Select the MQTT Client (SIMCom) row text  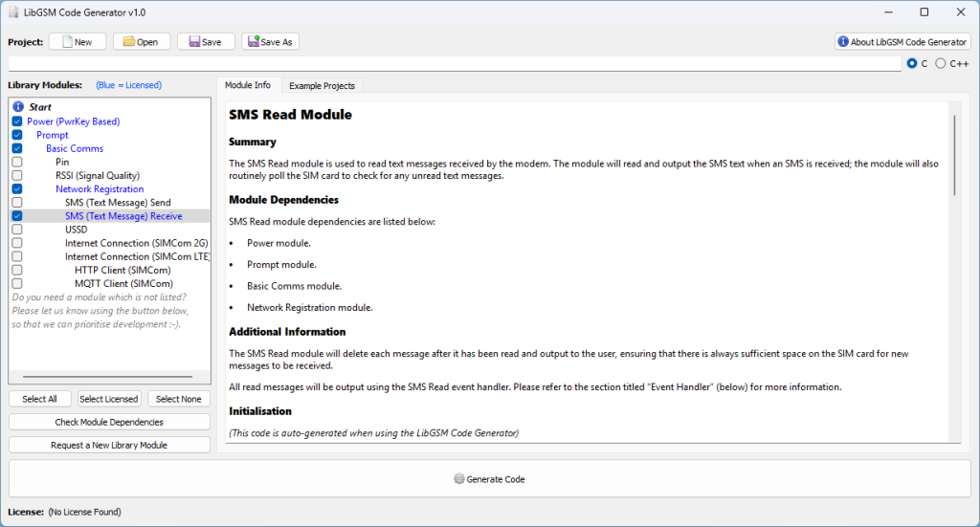tap(123, 283)
